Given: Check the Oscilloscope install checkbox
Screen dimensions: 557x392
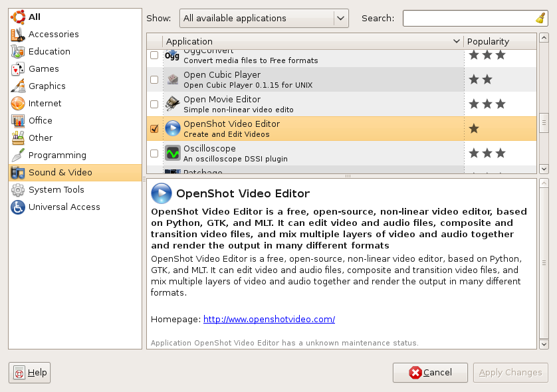Looking at the screenshot, I should (154, 153).
